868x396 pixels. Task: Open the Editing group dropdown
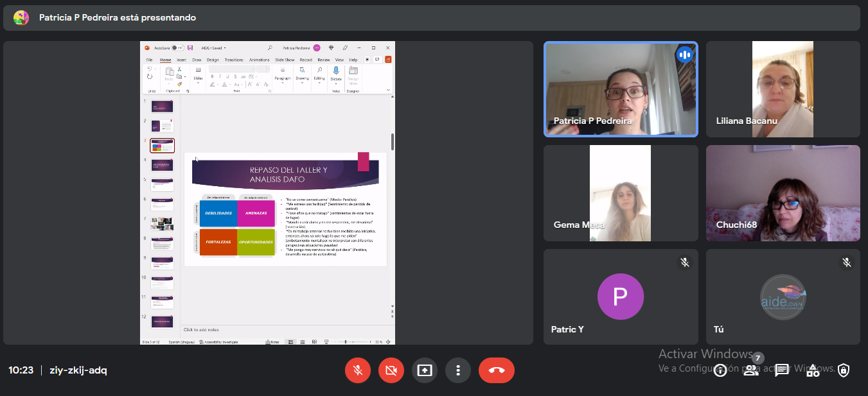pos(319,80)
